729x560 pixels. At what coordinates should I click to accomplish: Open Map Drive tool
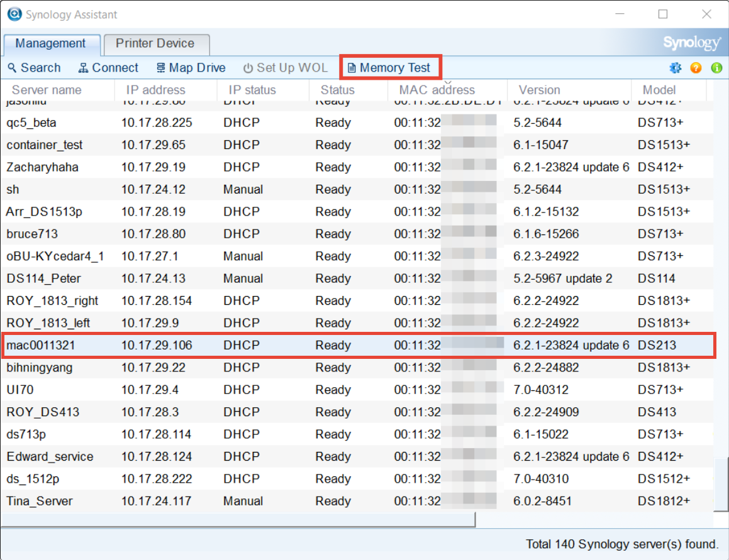tap(191, 68)
